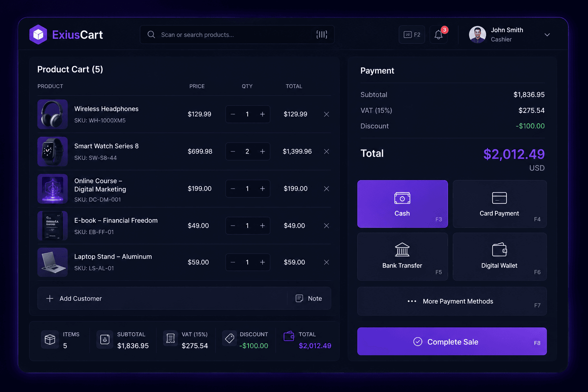The height and width of the screenshot is (392, 588).
Task: Remove E-book Financial Freedom from cart
Action: point(327,226)
